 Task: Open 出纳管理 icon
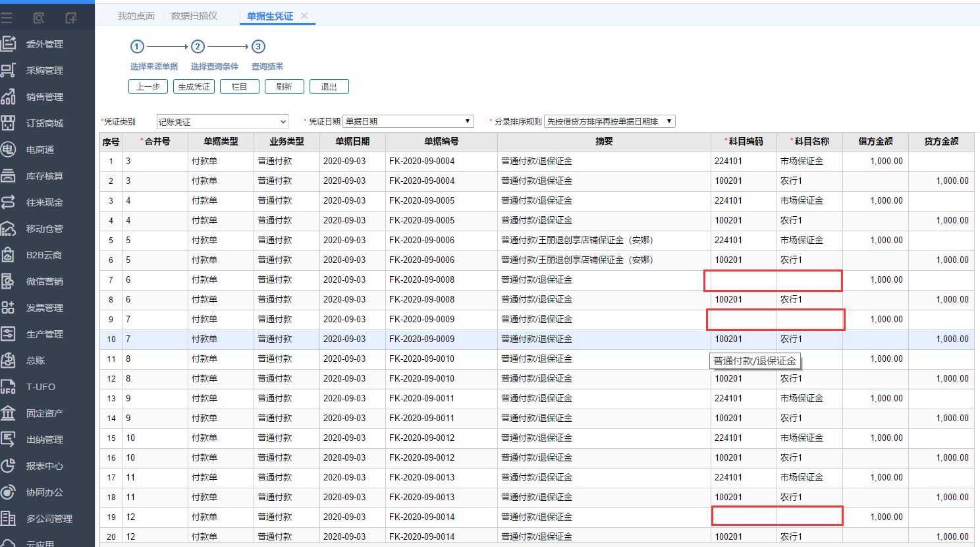pos(8,440)
